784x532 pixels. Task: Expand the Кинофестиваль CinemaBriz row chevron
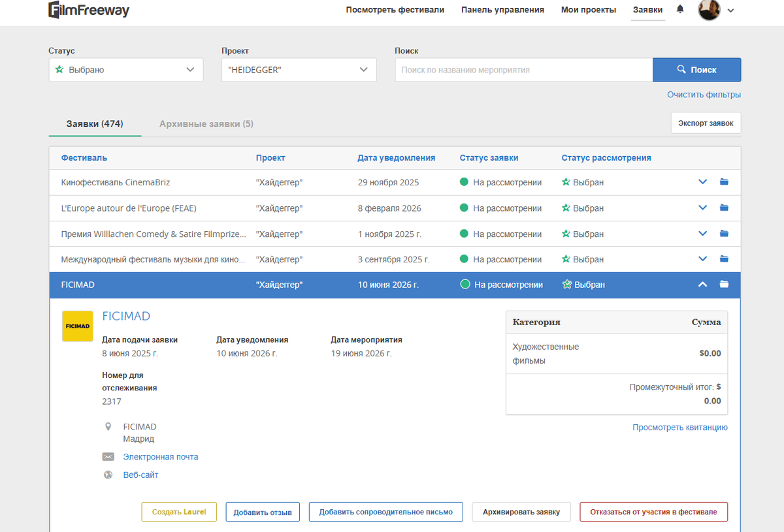tap(703, 182)
